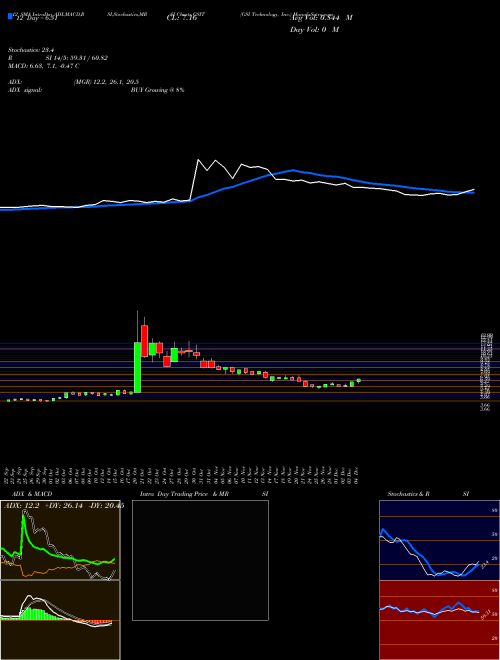
Task: Click the '(MGR) 12.2, 26.1, 20.3' ADX values
Action: point(106,82)
